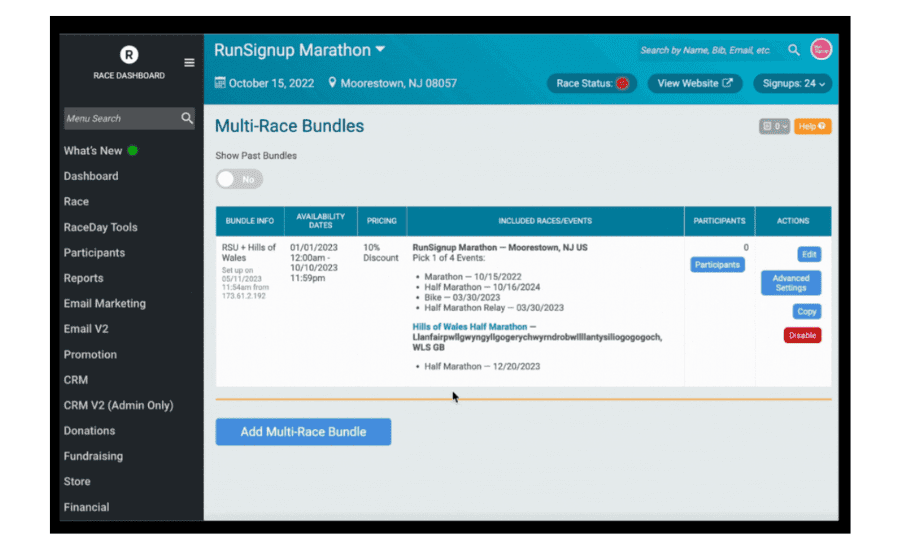
Task: Open Hills of Wales Half Marathon link
Action: tap(470, 327)
